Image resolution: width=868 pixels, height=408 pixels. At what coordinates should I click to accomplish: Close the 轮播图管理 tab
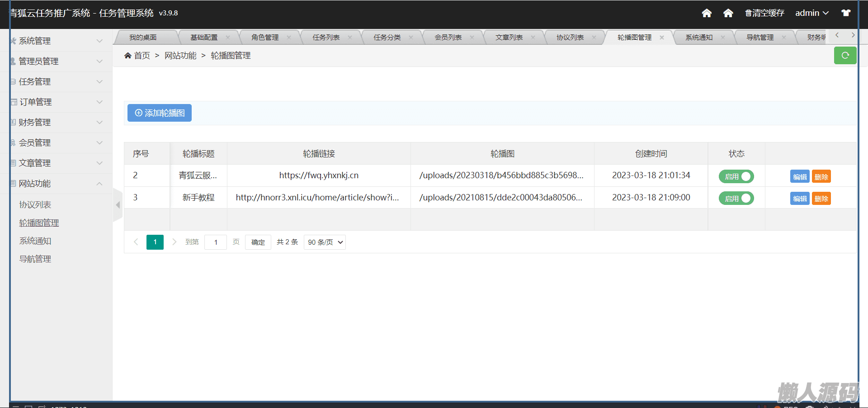point(662,38)
